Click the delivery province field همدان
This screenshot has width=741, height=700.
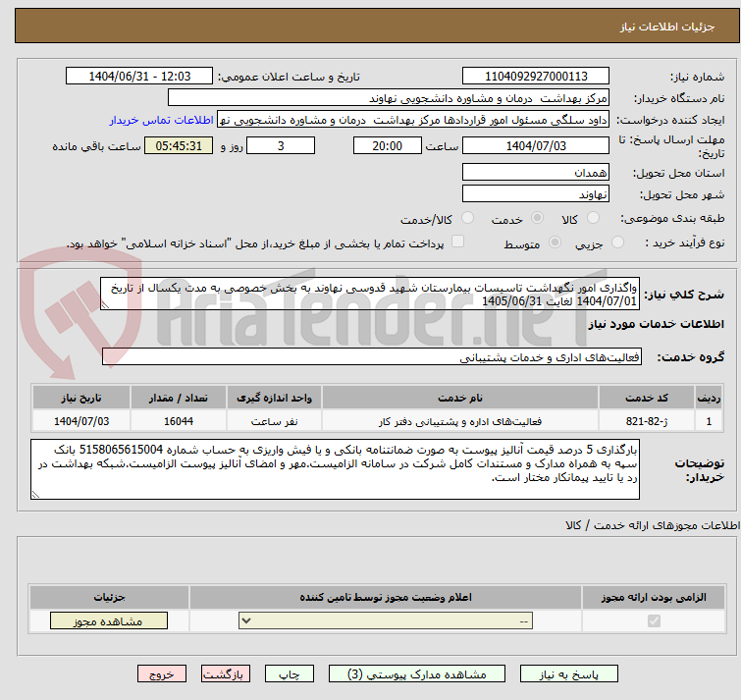536,172
